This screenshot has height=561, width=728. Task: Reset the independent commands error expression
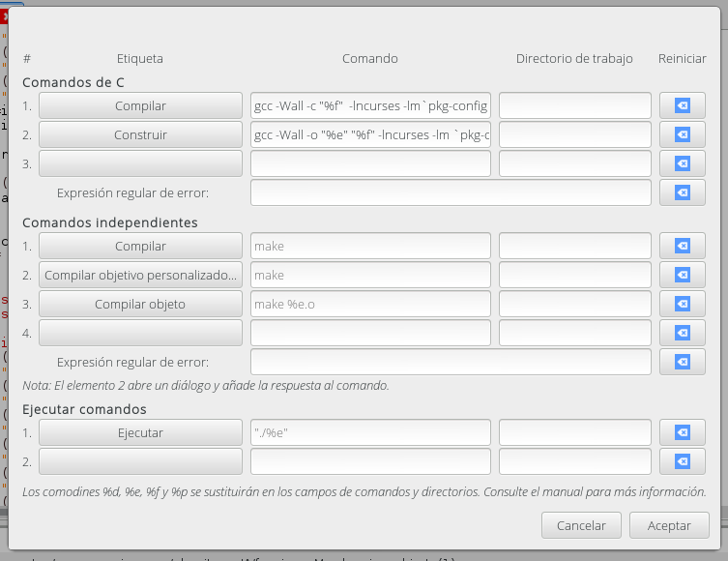(x=683, y=362)
